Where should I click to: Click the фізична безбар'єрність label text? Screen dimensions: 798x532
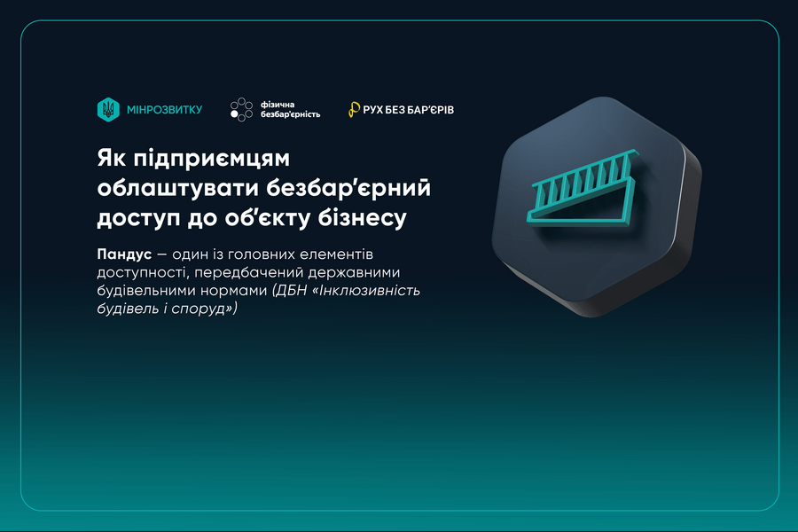290,109
